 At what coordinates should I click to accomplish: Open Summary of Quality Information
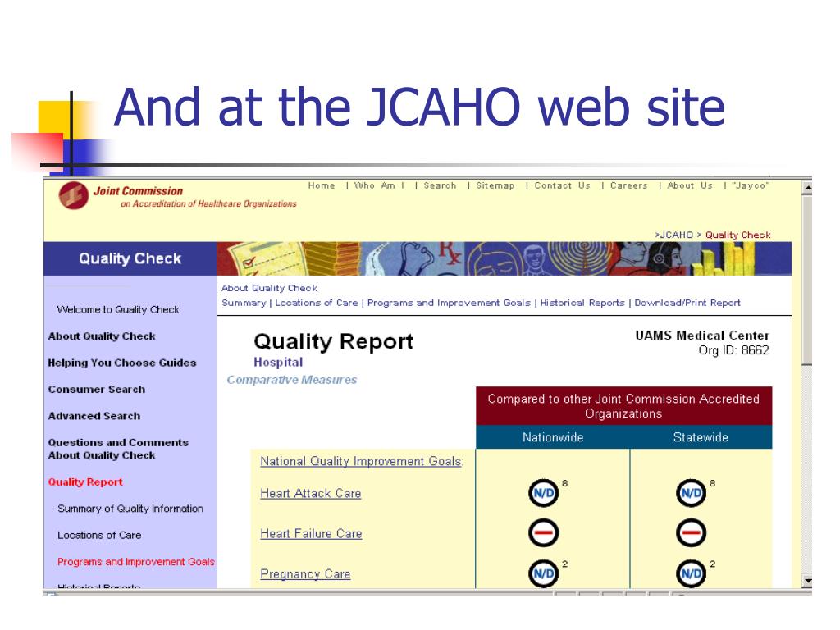(130, 509)
